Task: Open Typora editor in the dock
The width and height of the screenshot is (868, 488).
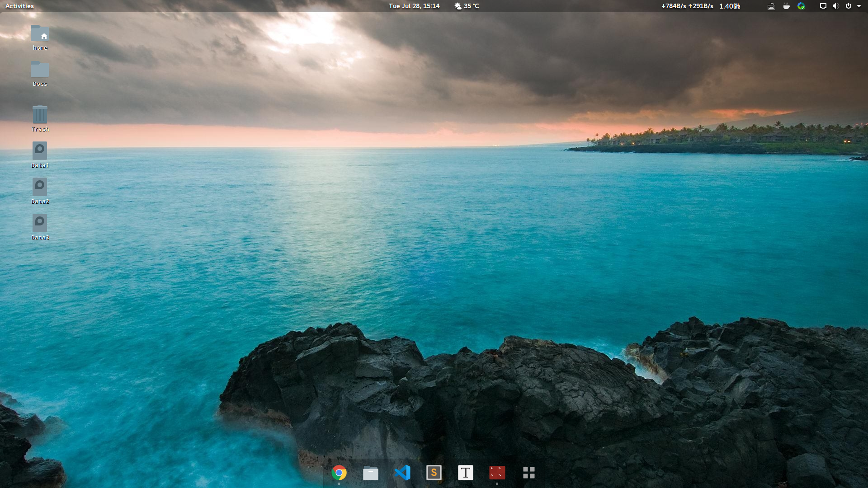Action: (465, 473)
